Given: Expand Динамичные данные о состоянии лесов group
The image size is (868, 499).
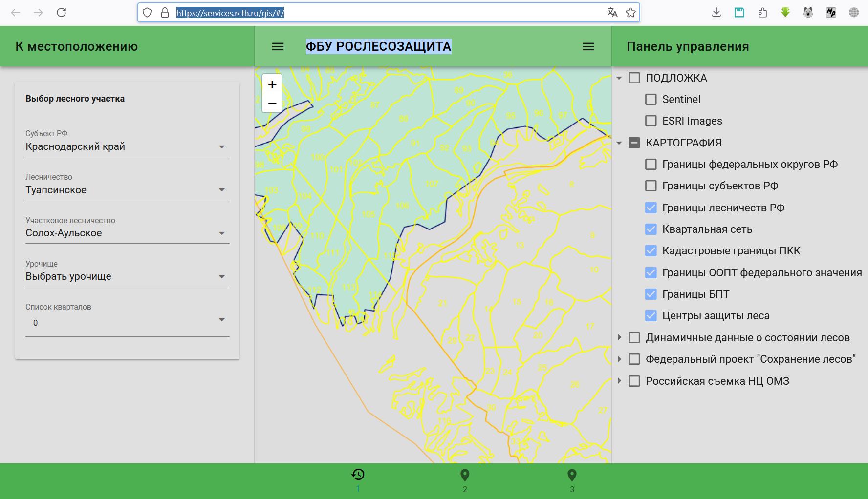Looking at the screenshot, I should 619,337.
